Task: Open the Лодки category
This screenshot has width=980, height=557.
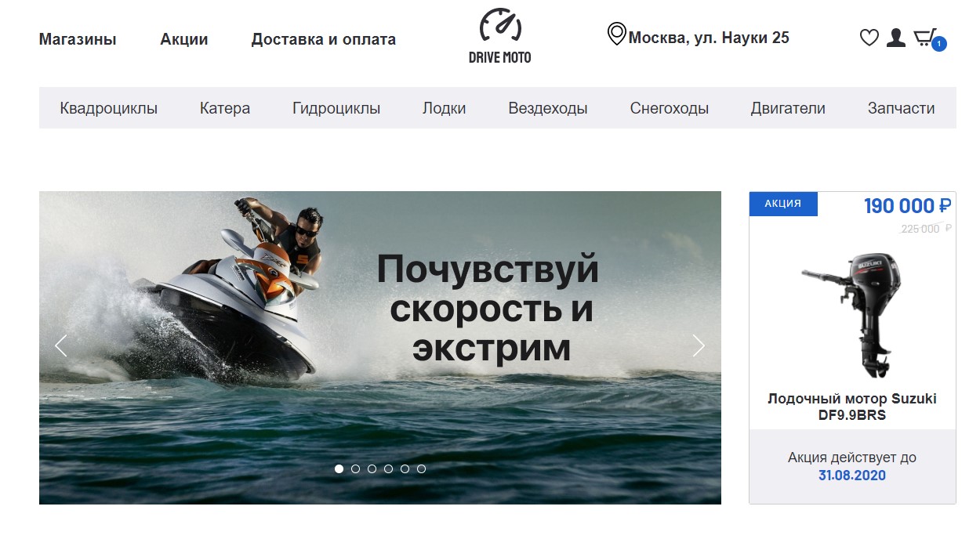Action: click(x=445, y=108)
